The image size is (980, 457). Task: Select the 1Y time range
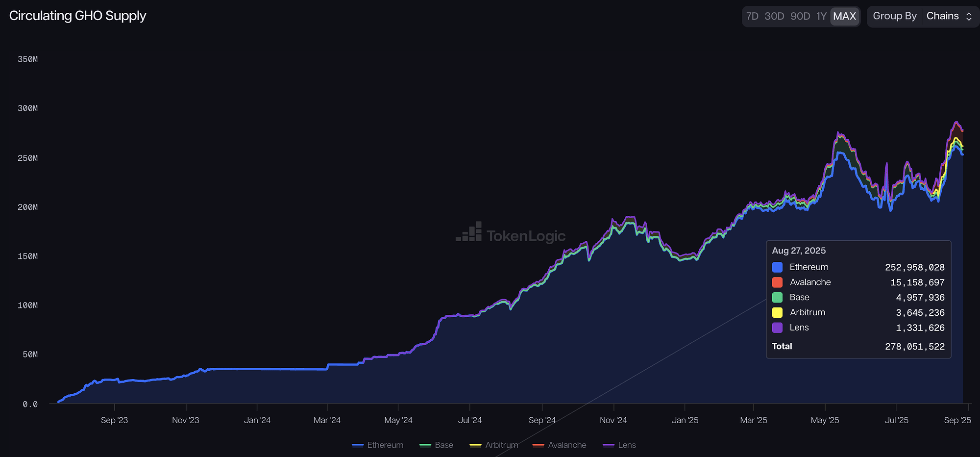(821, 16)
